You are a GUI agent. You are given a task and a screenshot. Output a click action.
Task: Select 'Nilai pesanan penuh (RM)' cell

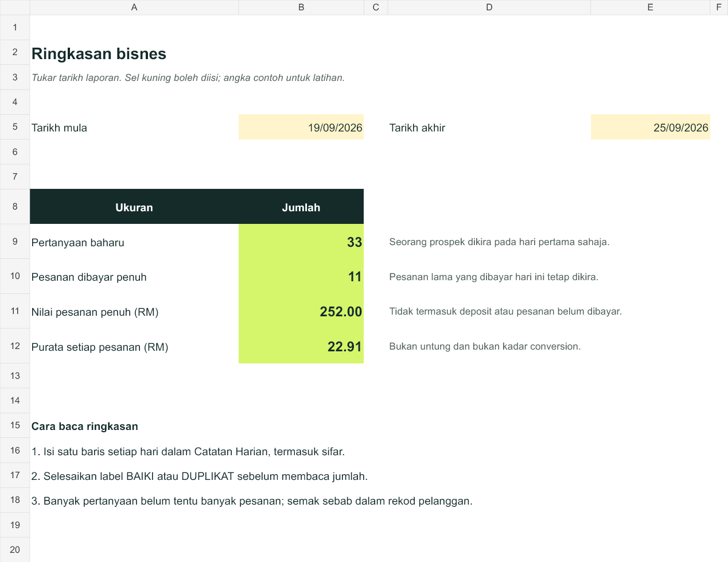click(x=134, y=312)
